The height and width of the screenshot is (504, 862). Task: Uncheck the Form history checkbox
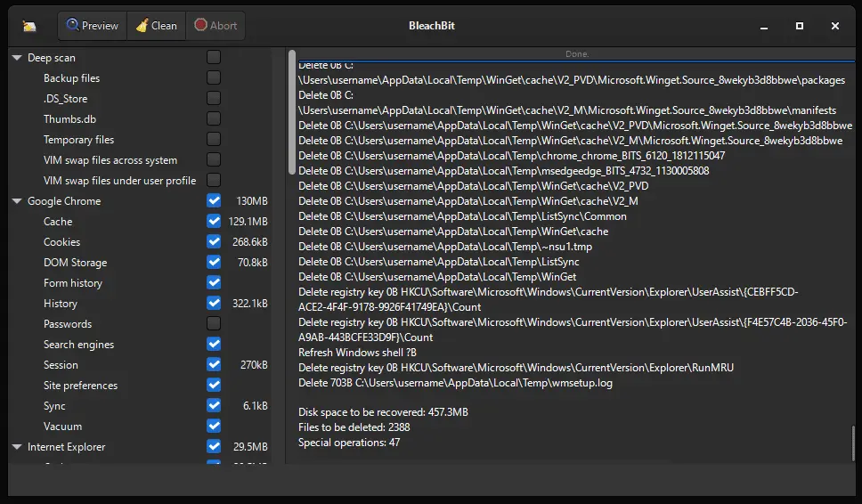214,282
